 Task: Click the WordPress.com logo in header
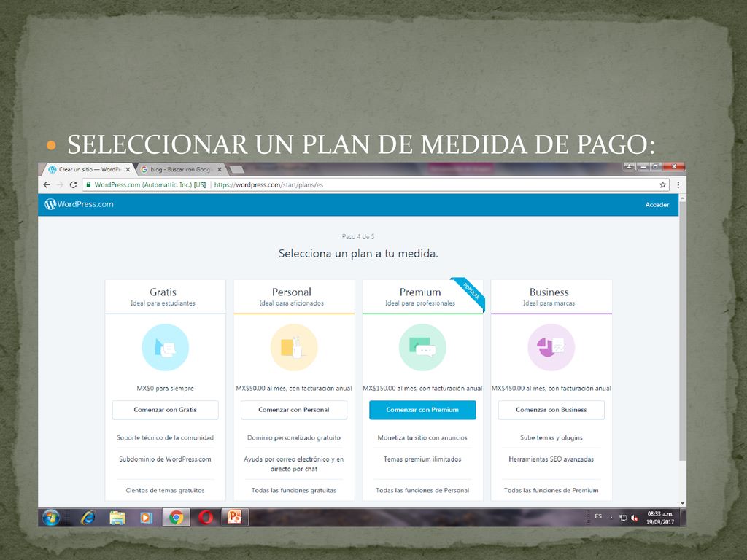pyautogui.click(x=79, y=204)
